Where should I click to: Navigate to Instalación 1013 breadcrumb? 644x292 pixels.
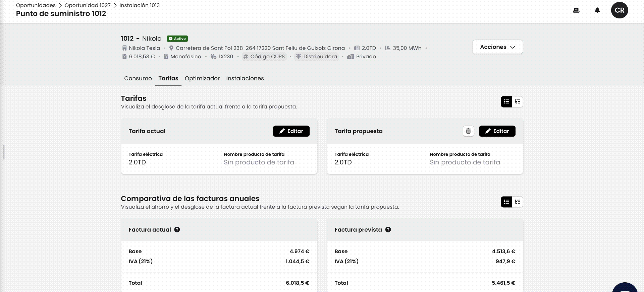(140, 5)
